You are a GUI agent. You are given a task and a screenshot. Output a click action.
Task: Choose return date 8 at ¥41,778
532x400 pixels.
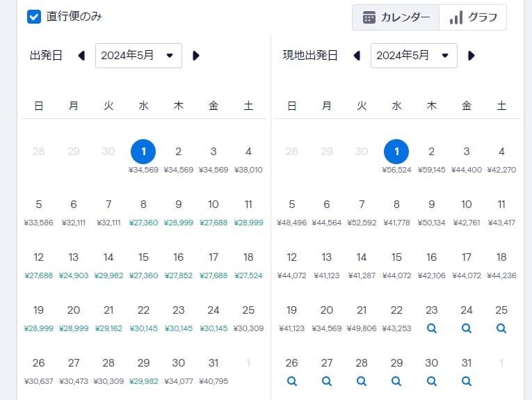point(396,213)
